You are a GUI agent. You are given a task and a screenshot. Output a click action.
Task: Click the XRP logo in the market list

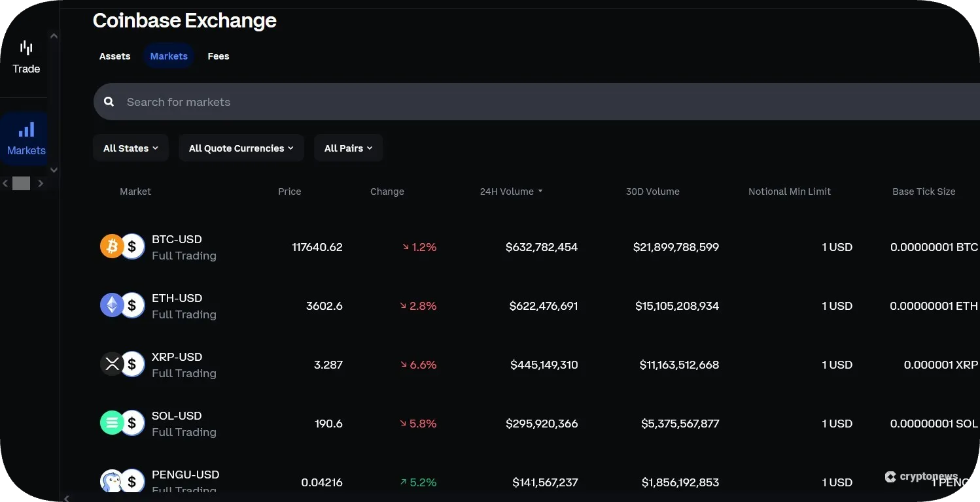click(112, 364)
